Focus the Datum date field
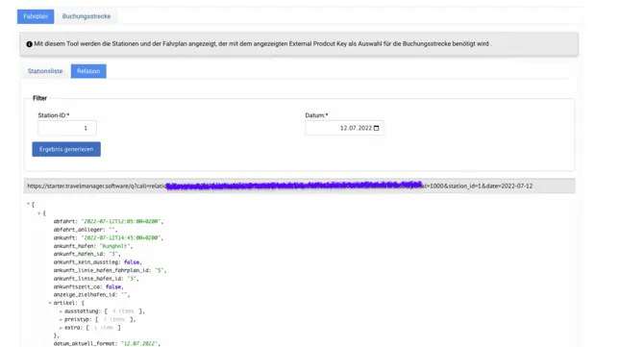Viewport: 644px width, 347px height. 344,128
